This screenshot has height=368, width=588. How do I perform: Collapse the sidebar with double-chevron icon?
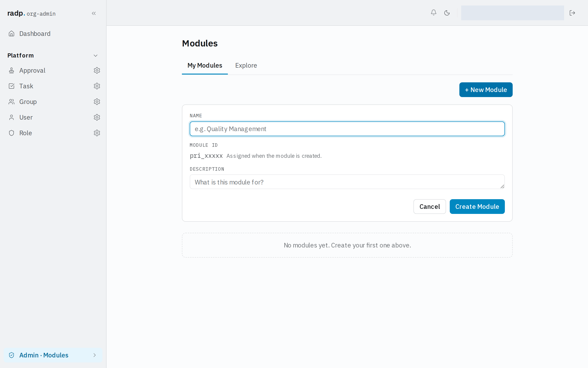coord(94,13)
